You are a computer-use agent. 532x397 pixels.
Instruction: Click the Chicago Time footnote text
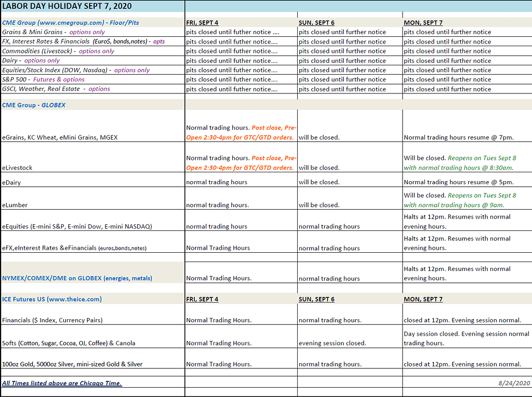pos(60,383)
